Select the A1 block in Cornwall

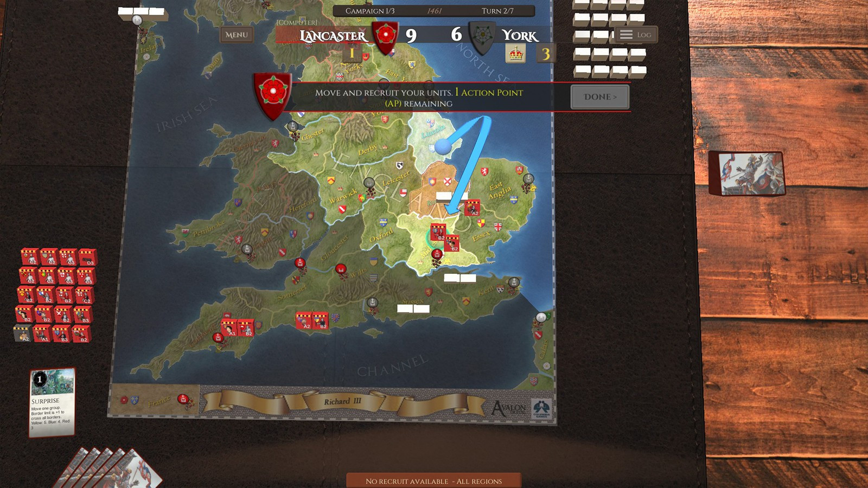click(x=229, y=328)
